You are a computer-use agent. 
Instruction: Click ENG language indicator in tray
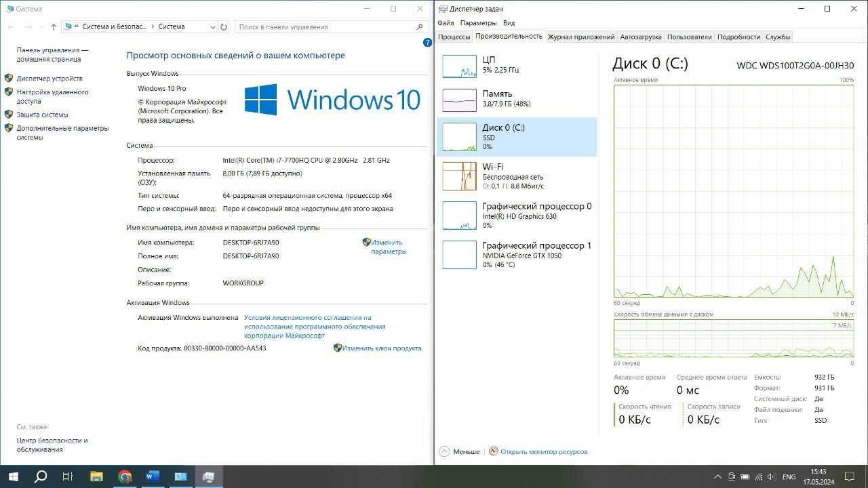coord(789,477)
